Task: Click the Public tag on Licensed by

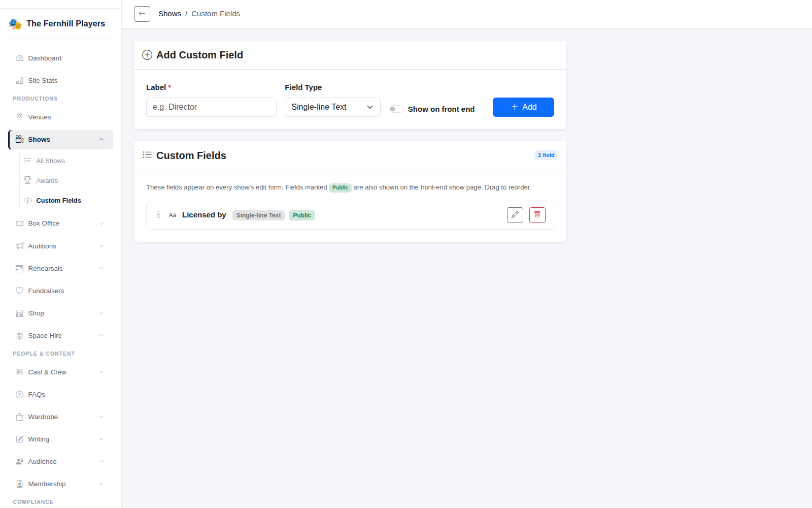Action: click(302, 215)
